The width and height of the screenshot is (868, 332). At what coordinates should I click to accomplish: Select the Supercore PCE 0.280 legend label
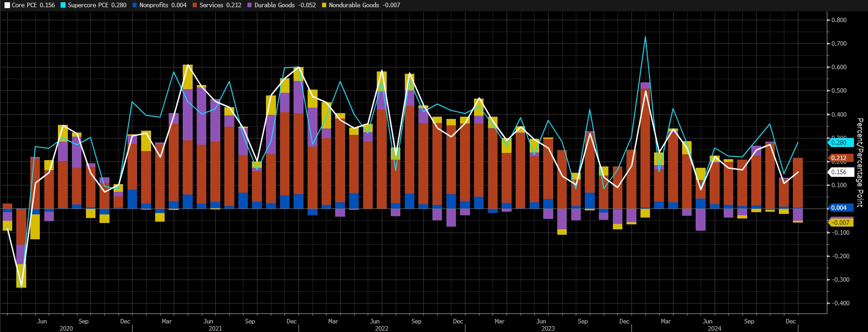click(x=97, y=5)
